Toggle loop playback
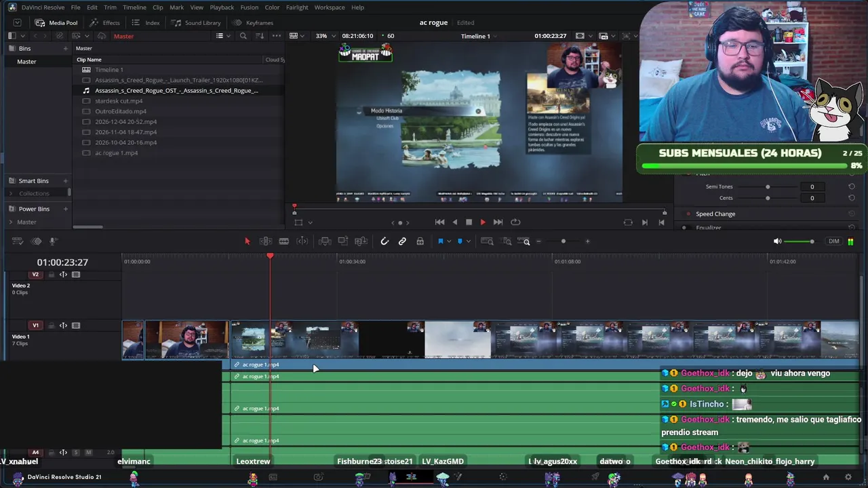The height and width of the screenshot is (488, 868). pyautogui.click(x=515, y=222)
